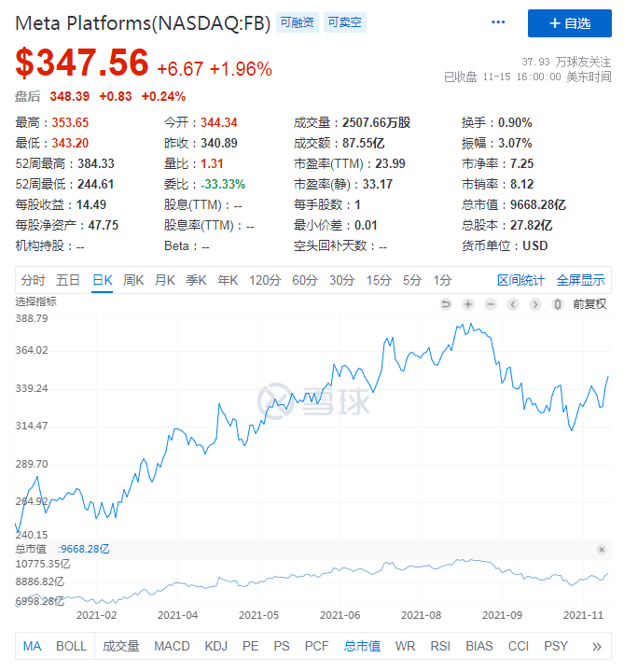Toggle the BOLL indicator overlay

tap(71, 646)
